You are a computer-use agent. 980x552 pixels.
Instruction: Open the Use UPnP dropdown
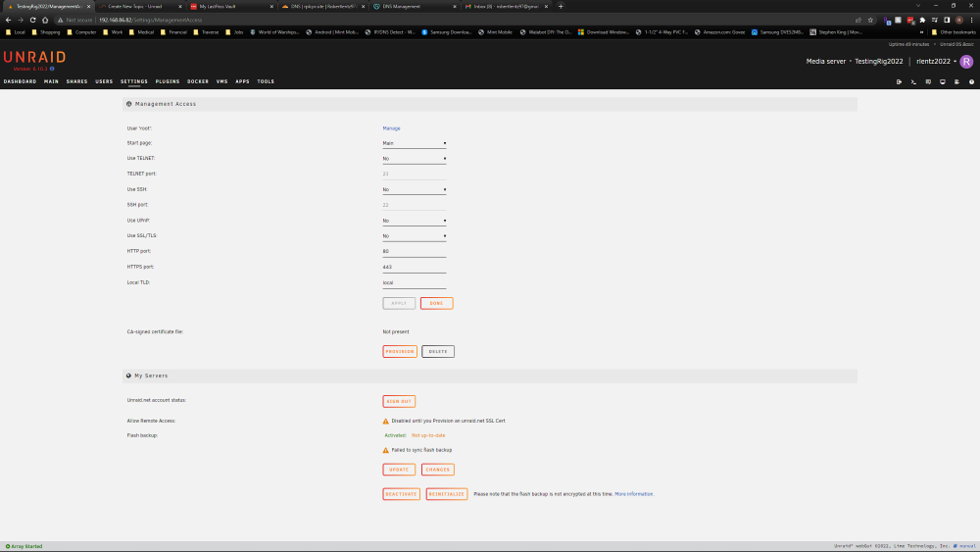point(415,221)
